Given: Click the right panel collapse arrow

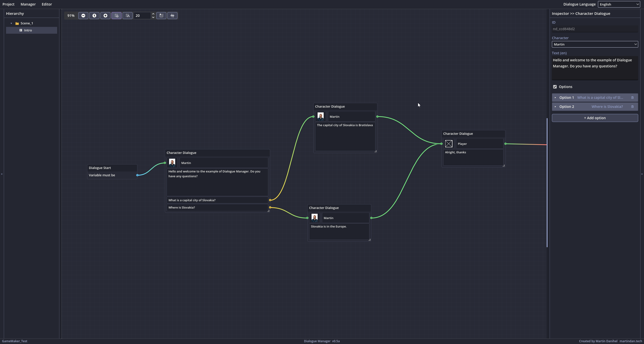Looking at the screenshot, I should [642, 174].
